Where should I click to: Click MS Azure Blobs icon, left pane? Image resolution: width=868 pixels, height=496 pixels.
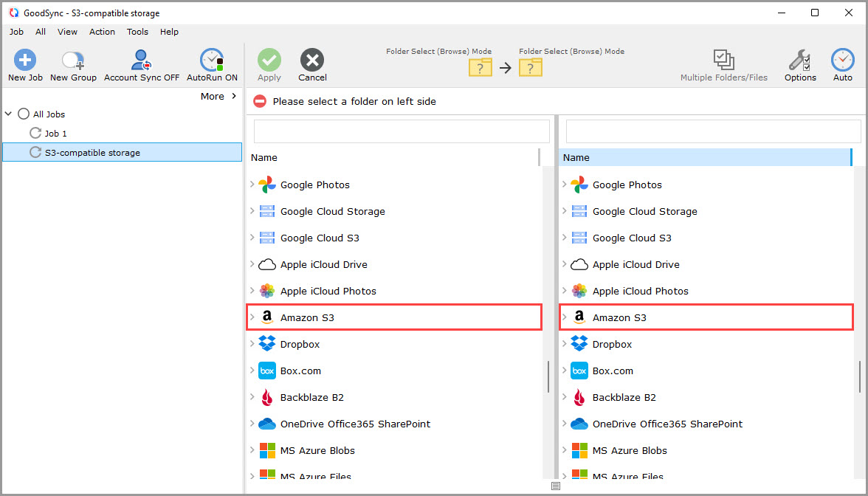click(267, 450)
